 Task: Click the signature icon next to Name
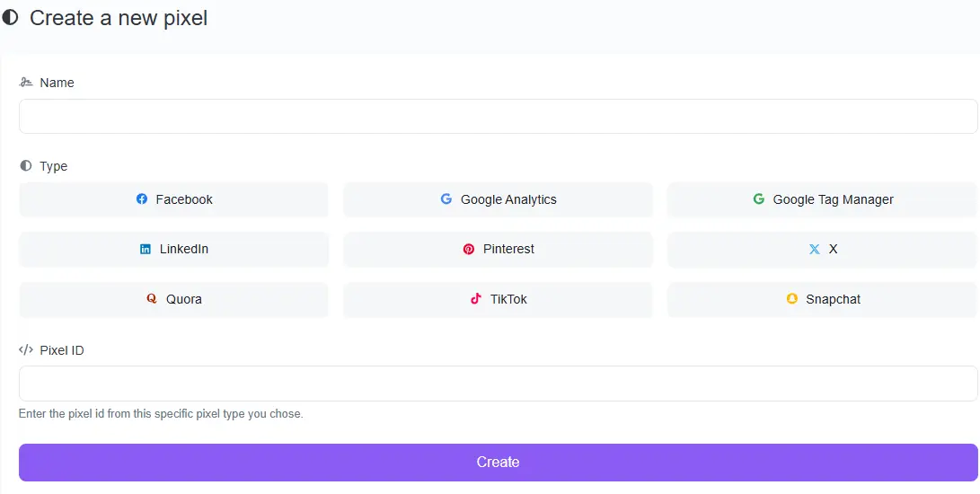pyautogui.click(x=26, y=82)
